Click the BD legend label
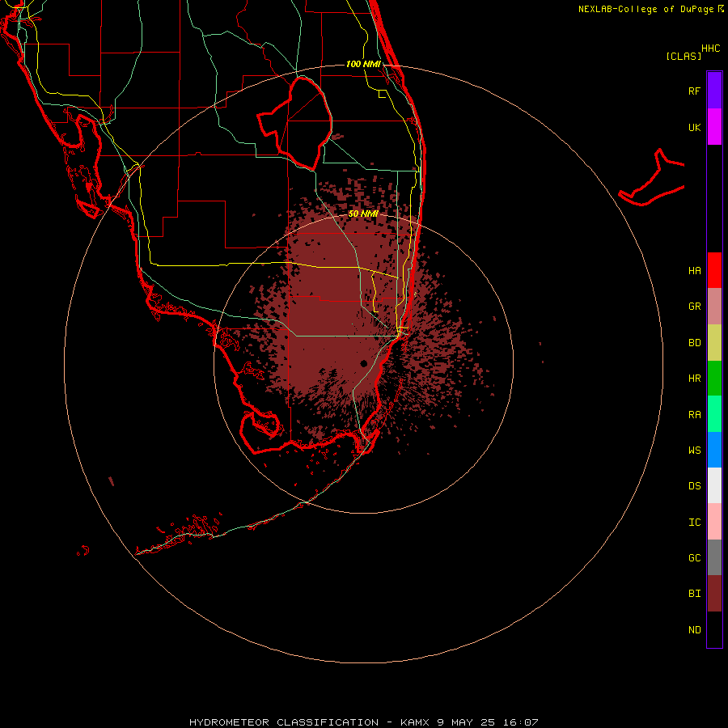The width and height of the screenshot is (728, 728). point(694,343)
